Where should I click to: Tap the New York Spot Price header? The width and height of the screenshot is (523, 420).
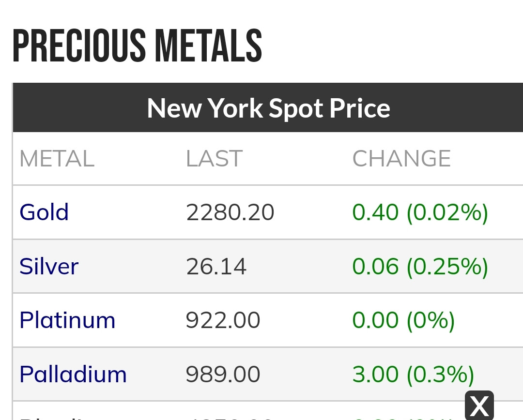pyautogui.click(x=268, y=108)
